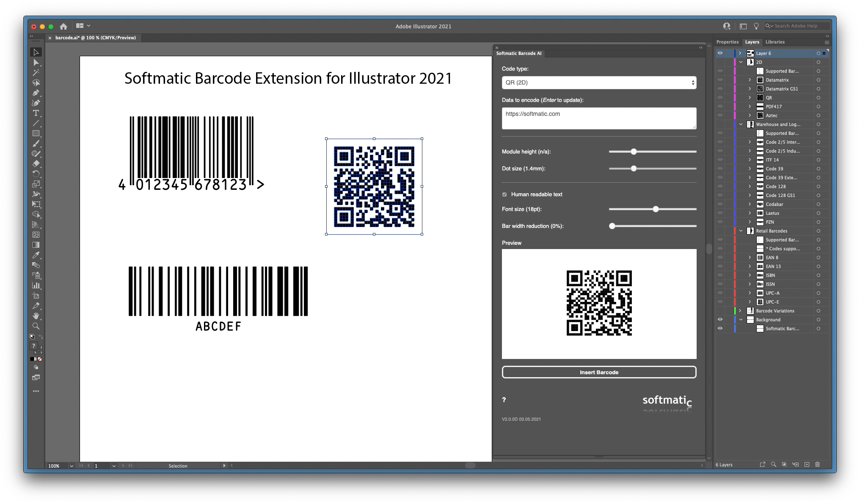Pick the Rectangle tool
860x504 pixels.
[36, 134]
